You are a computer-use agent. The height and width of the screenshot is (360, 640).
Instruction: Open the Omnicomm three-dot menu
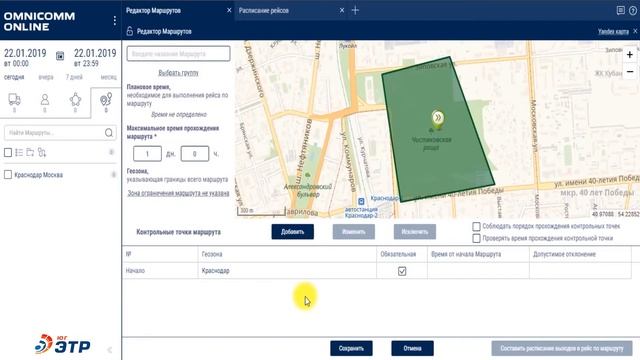(x=115, y=20)
